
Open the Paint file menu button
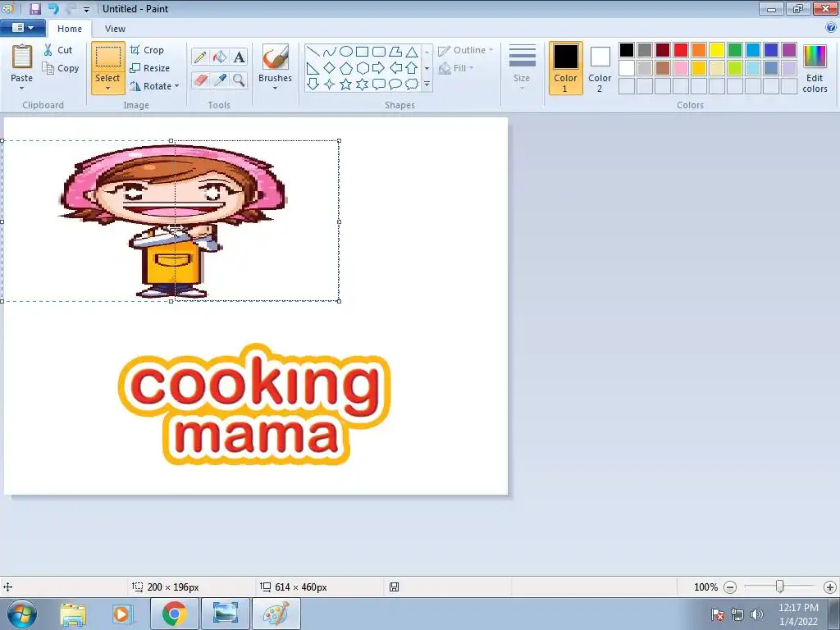pos(22,28)
